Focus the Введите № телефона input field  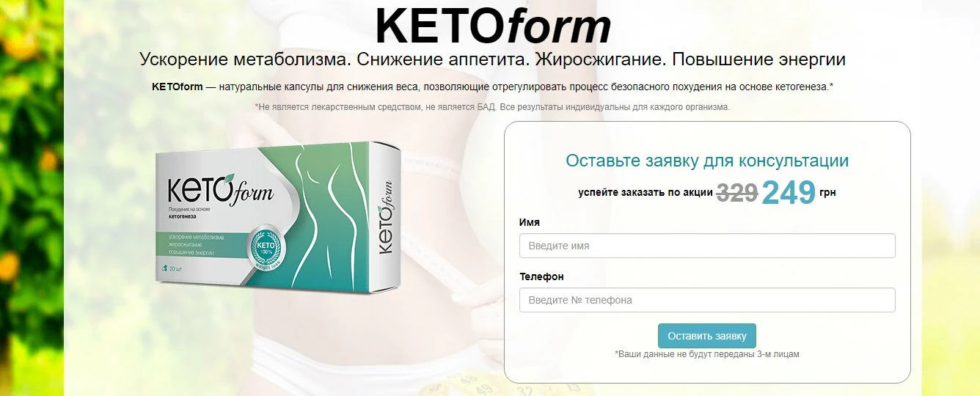[x=707, y=300]
